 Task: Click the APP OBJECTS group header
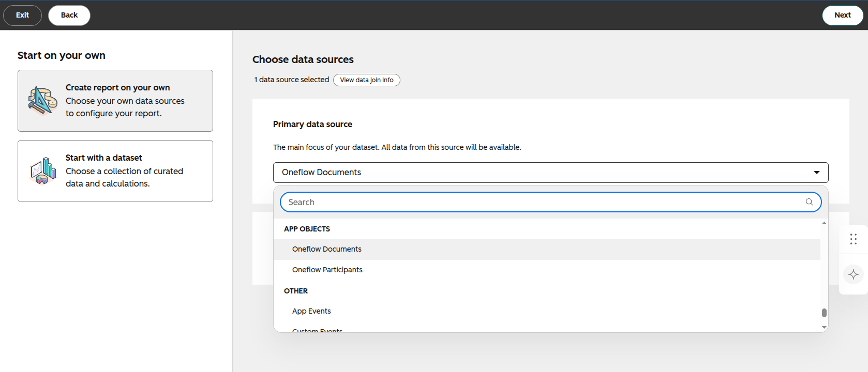(307, 229)
